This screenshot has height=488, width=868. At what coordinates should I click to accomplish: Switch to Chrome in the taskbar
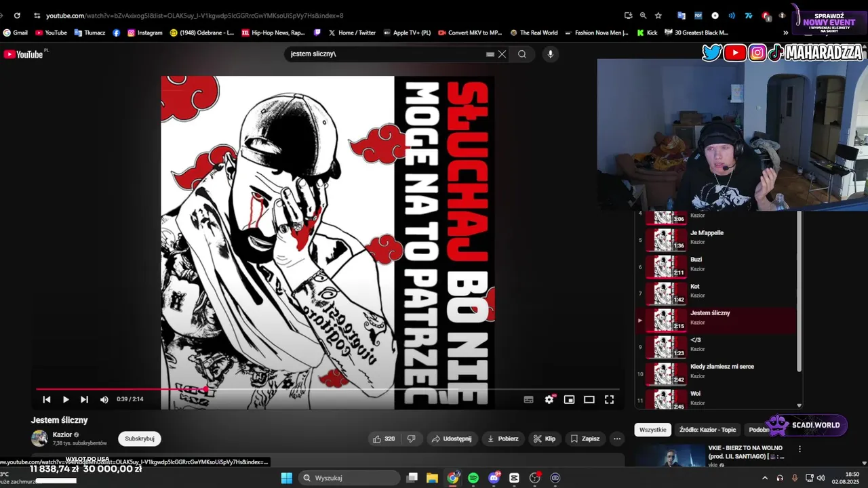tap(452, 478)
